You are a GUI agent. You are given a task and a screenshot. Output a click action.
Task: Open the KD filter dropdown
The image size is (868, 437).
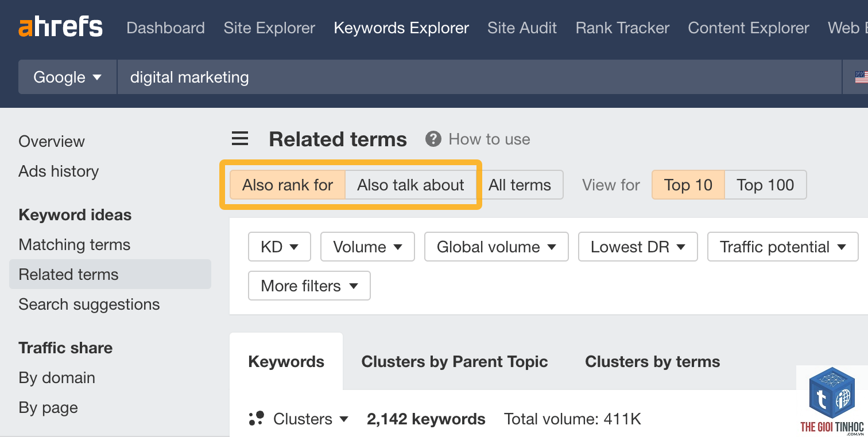point(280,247)
